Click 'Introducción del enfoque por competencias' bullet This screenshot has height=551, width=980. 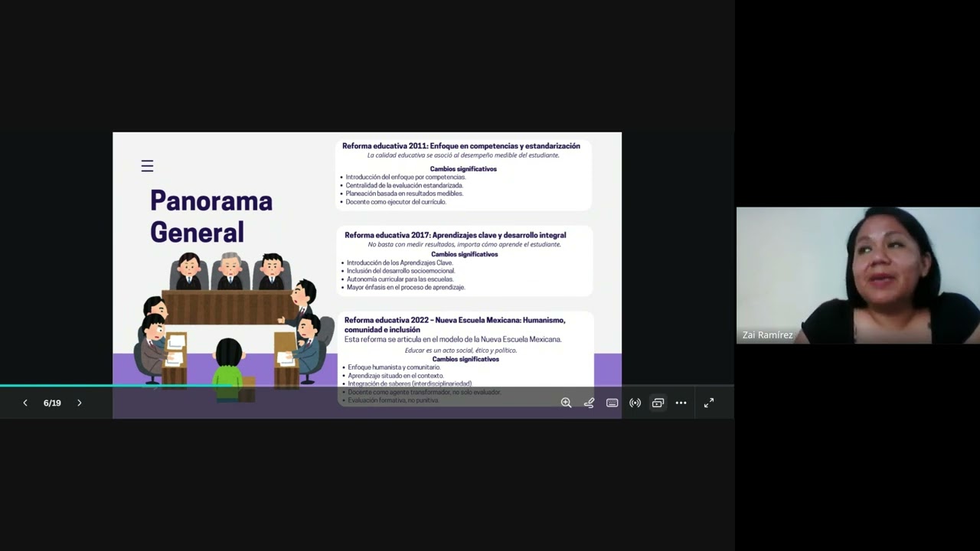pyautogui.click(x=405, y=177)
